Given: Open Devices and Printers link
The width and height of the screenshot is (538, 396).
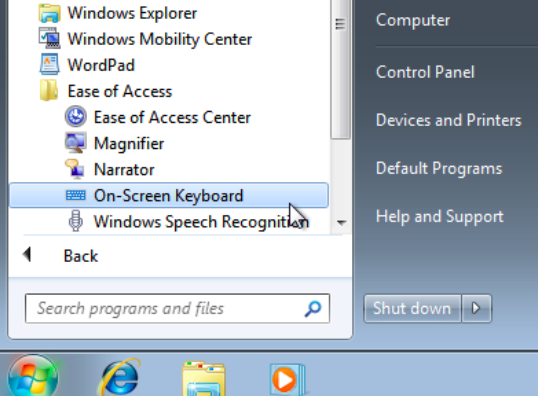Looking at the screenshot, I should click(x=448, y=120).
